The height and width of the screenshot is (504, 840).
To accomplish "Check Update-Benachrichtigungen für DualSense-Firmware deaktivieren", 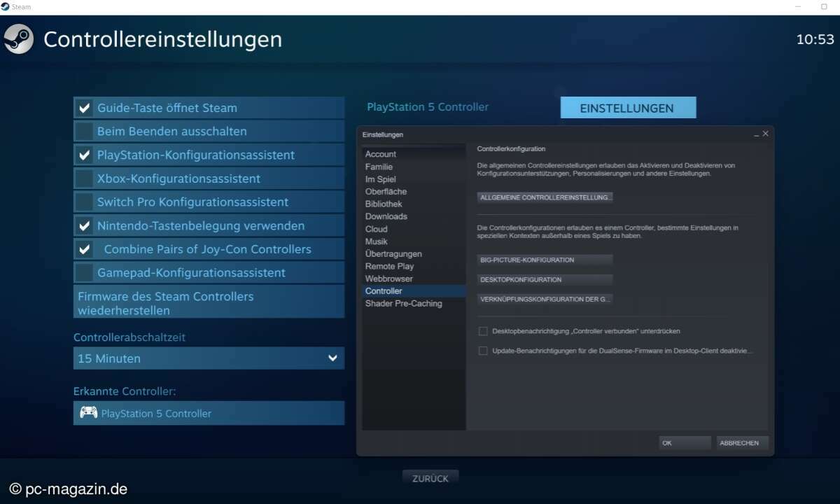I will pos(483,351).
